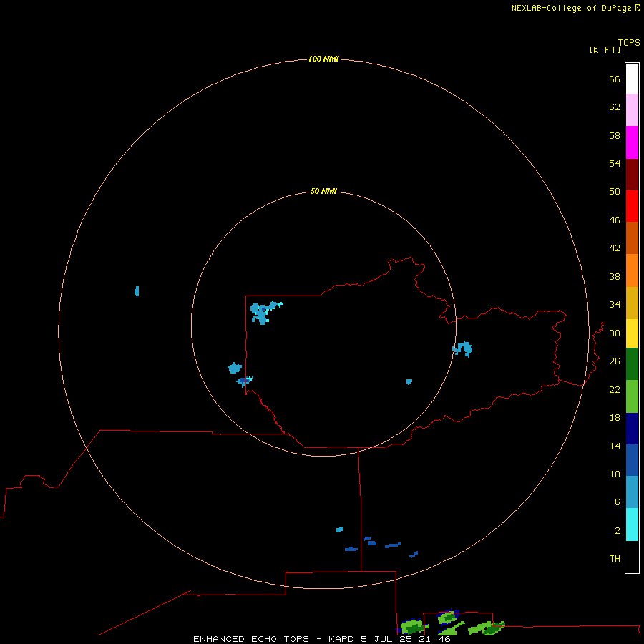Click the isolated echo near the 100 NMI ring's west edge
The width and height of the screenshot is (644, 644).
(x=137, y=291)
